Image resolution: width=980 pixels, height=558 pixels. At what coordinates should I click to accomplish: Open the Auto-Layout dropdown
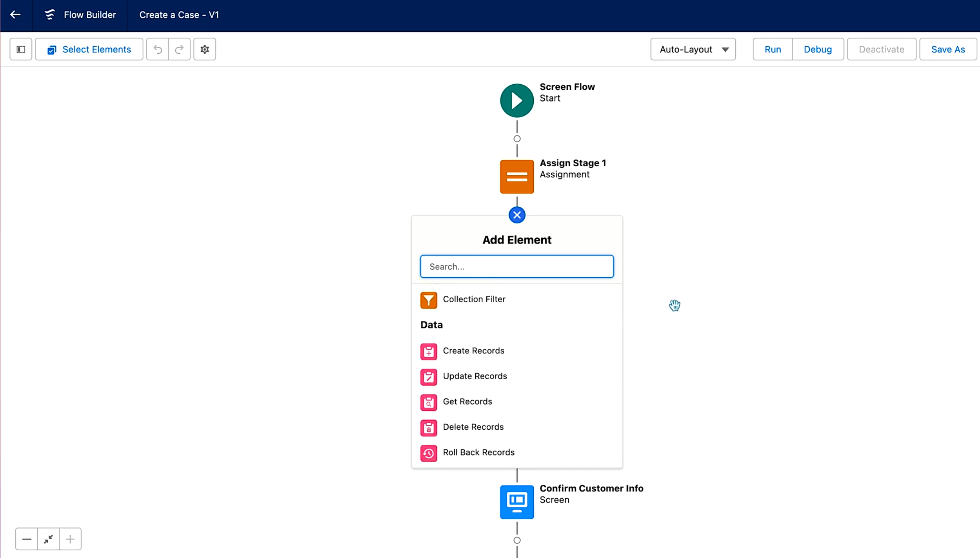(x=693, y=49)
